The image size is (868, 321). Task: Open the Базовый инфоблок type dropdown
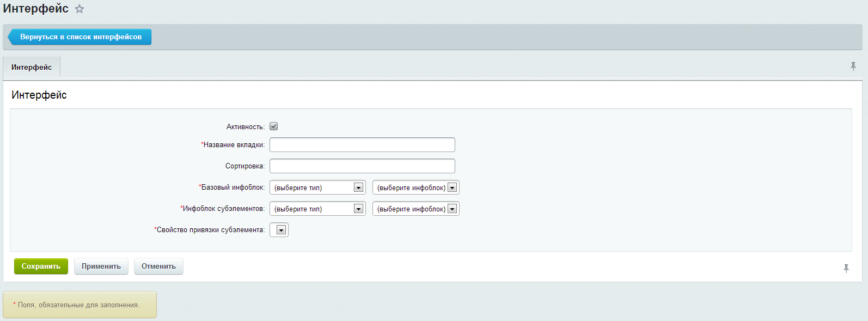[x=317, y=187]
